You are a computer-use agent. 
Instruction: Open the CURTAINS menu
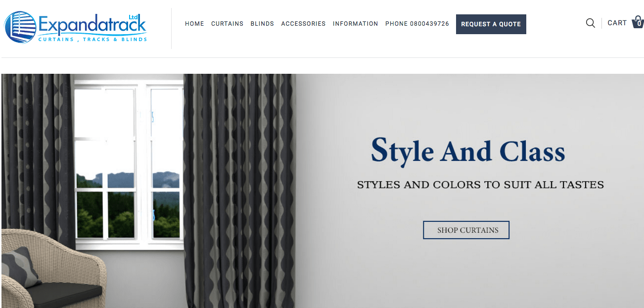(227, 24)
